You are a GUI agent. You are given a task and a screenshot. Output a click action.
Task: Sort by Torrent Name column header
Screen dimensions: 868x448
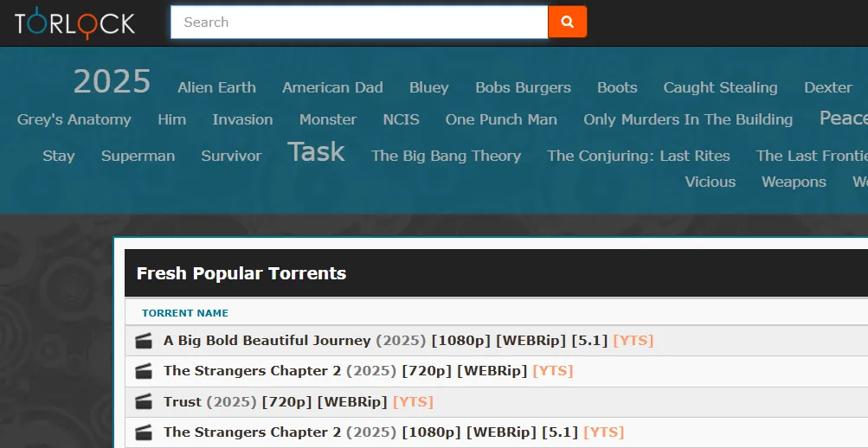(x=185, y=313)
